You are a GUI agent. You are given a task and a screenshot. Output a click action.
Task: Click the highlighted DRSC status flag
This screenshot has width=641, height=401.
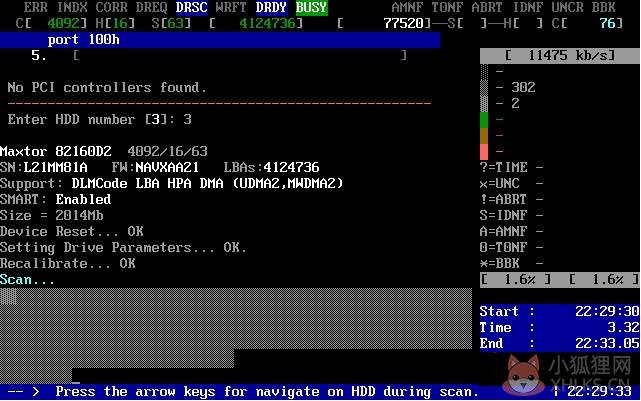[x=191, y=7]
